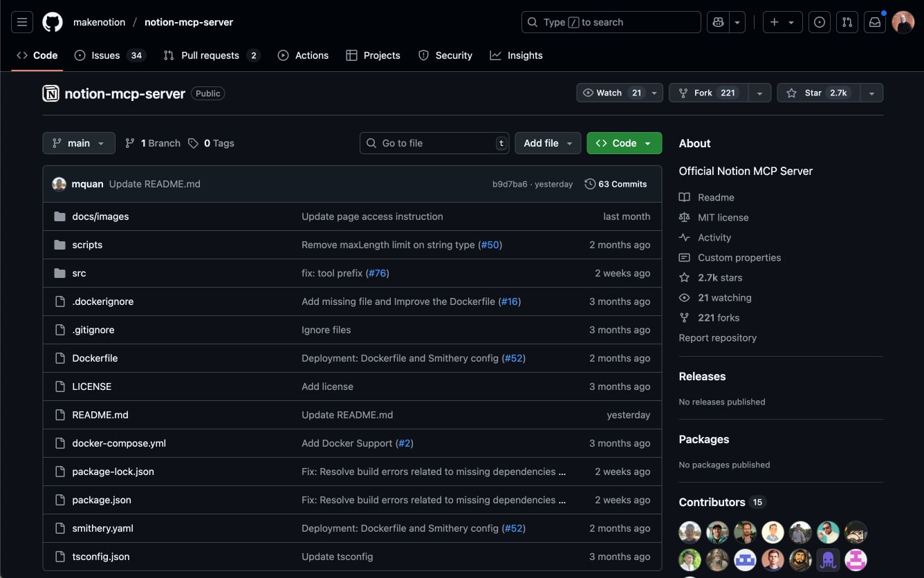Image resolution: width=924 pixels, height=578 pixels.
Task: Expand the Star lists dropdown arrow
Action: [871, 93]
